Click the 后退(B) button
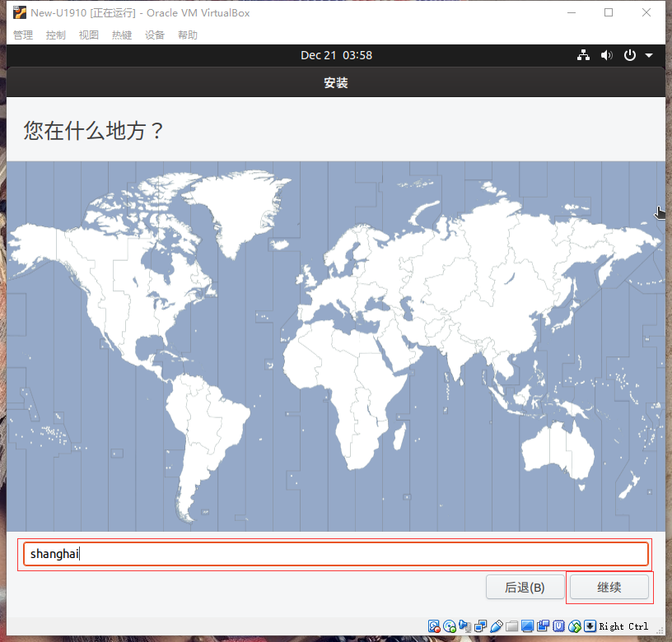The image size is (672, 642). point(525,587)
